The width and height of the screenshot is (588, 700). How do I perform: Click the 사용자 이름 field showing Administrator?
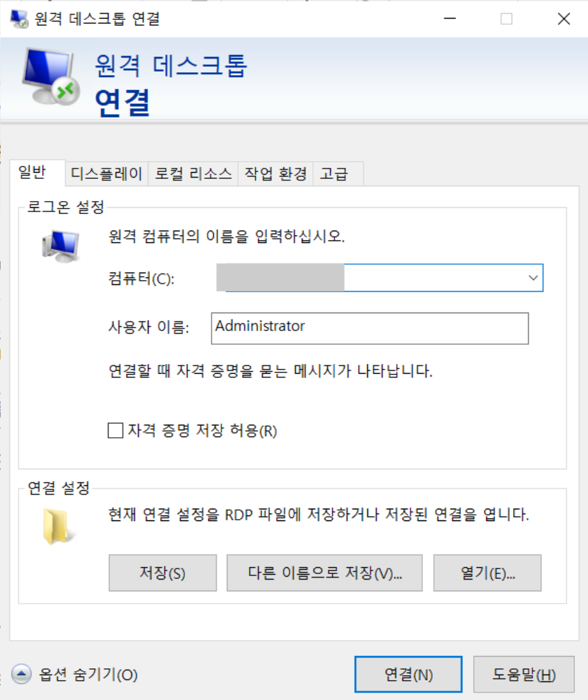pyautogui.click(x=370, y=328)
